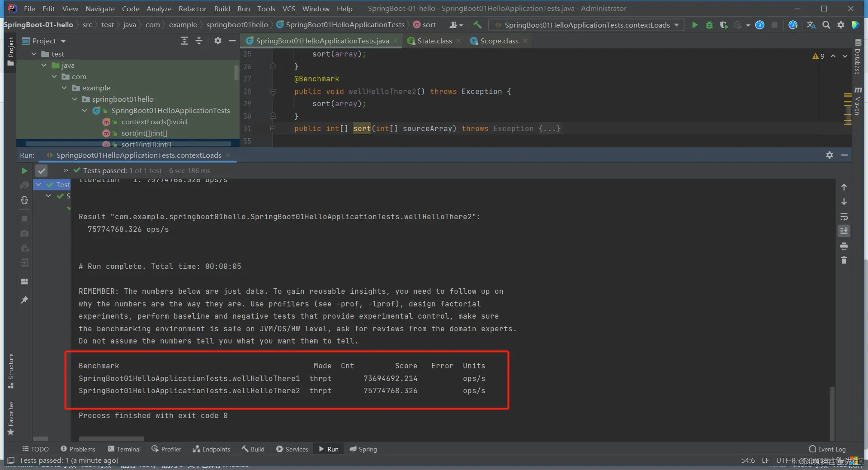Click the Run panel exit icon
Image resolution: width=868 pixels, height=470 pixels.
pyautogui.click(x=24, y=263)
